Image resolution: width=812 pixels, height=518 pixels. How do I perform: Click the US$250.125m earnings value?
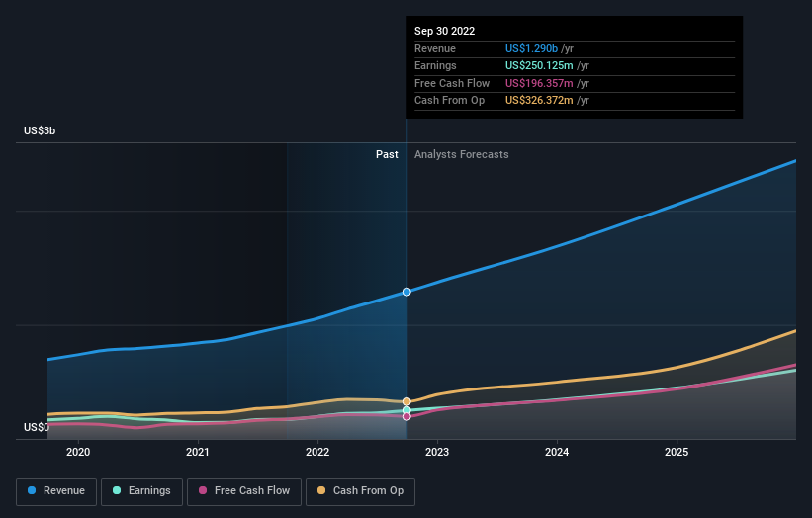539,65
